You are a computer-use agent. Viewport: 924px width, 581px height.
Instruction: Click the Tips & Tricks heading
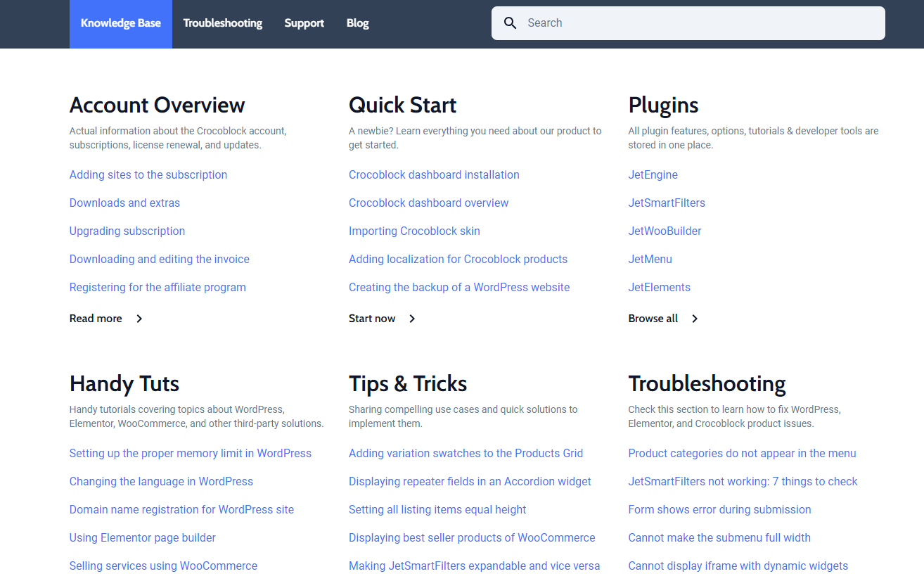pyautogui.click(x=408, y=383)
